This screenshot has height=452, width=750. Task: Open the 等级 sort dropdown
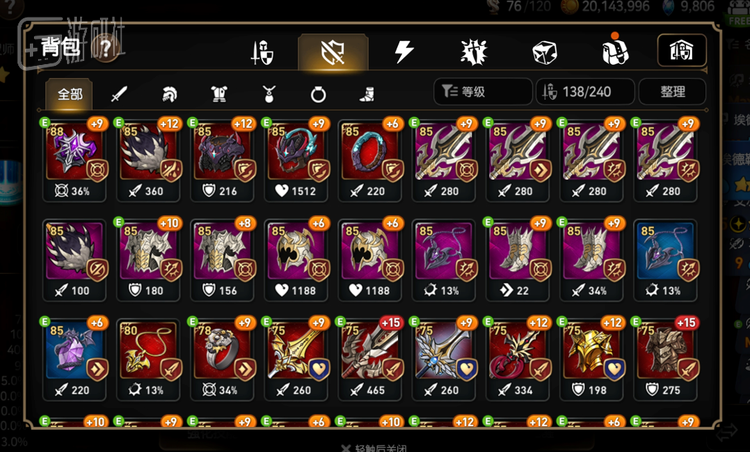click(x=483, y=91)
